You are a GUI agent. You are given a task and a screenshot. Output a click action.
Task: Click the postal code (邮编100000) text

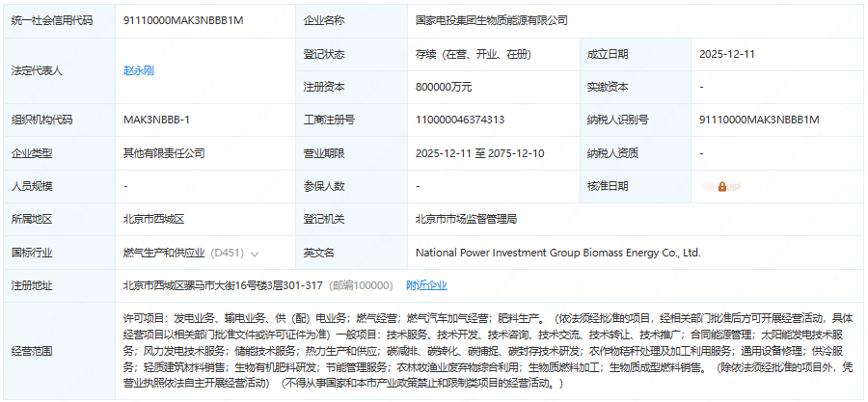click(362, 285)
